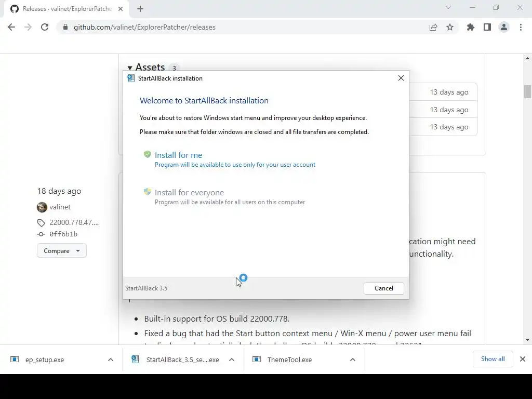Viewport: 532px width, 399px height.
Task: Close the Releases ExplorerPatcher tab
Action: click(x=121, y=9)
